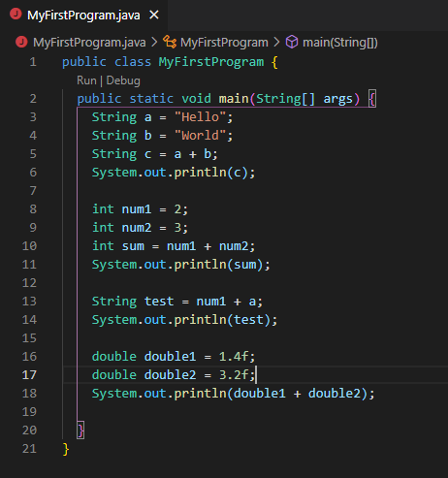448x478 pixels.
Task: Click the main method cube icon
Action: (x=292, y=42)
